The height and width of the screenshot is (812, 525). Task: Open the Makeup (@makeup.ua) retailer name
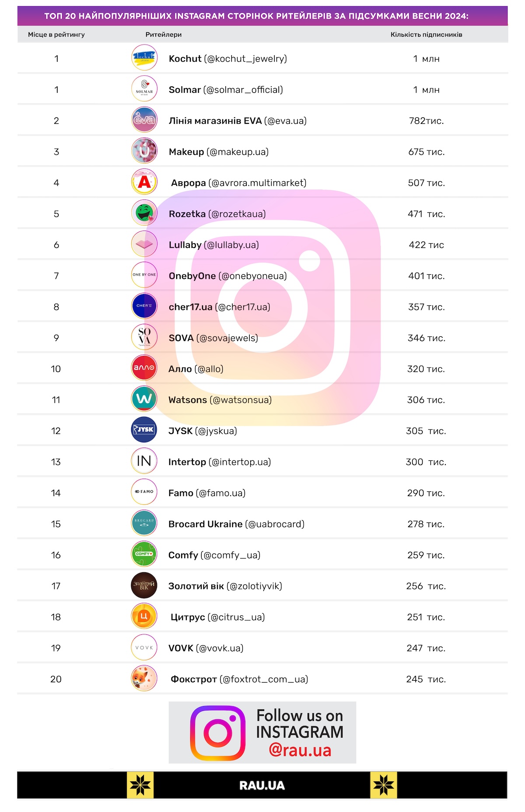(218, 152)
